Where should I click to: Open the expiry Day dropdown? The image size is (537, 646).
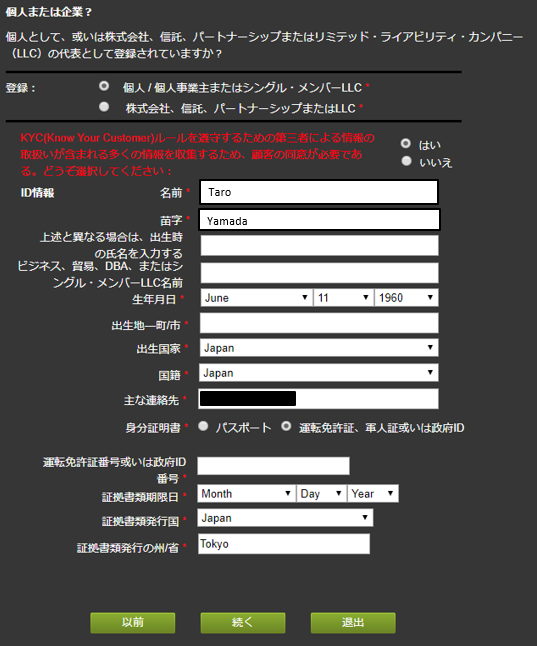pos(321,494)
